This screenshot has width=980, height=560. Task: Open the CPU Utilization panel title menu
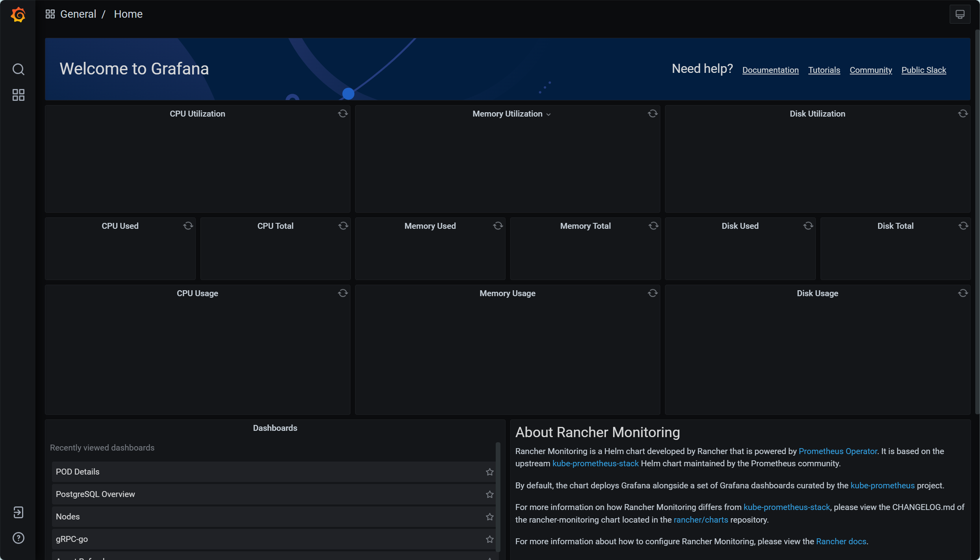197,114
